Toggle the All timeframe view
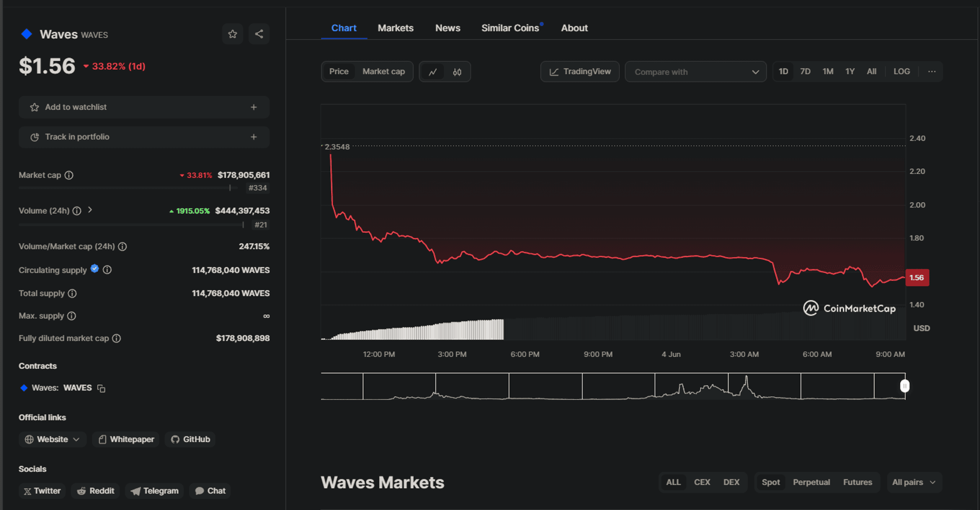This screenshot has width=980, height=510. point(872,72)
